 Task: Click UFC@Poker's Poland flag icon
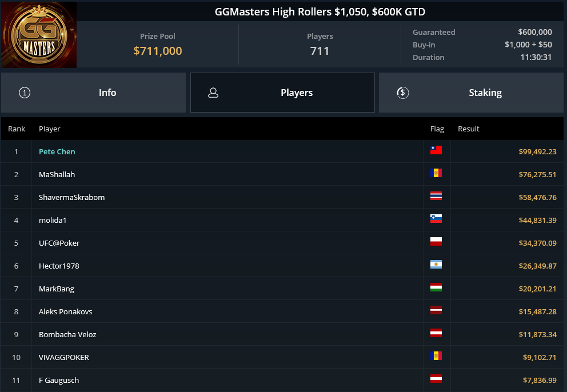(436, 241)
